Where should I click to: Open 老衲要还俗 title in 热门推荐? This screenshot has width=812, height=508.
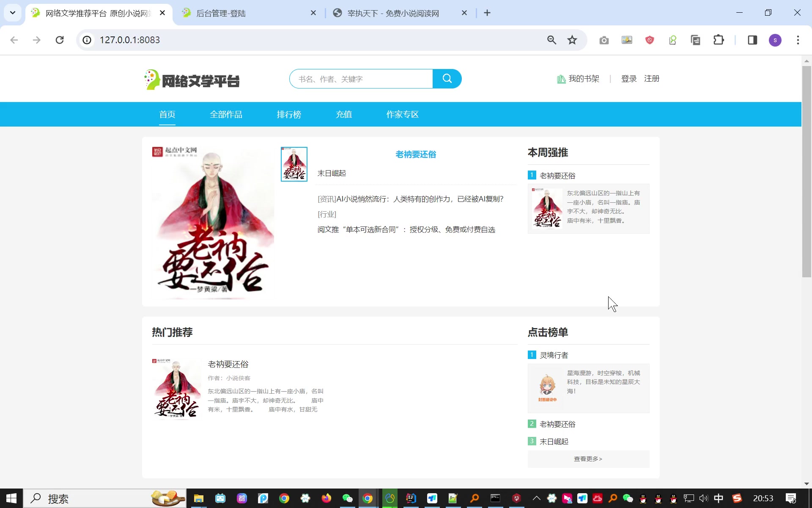tap(228, 364)
